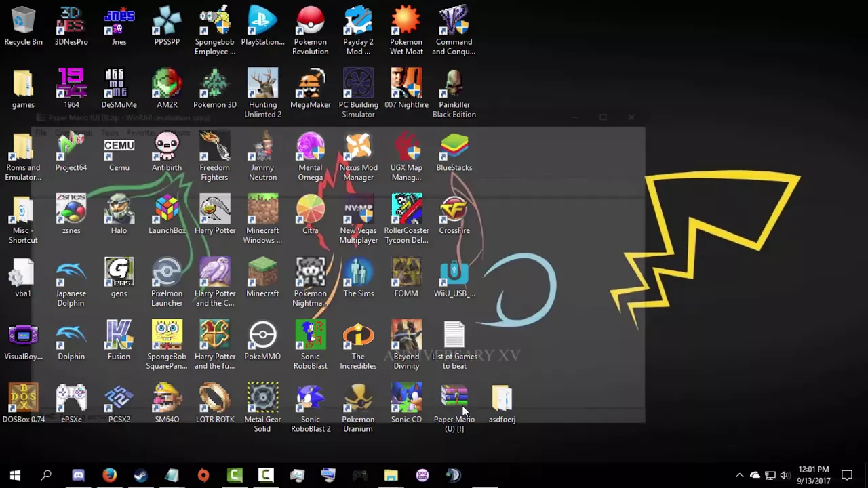Select the AM2R icon
The width and height of the screenshot is (868, 488).
coord(167,89)
